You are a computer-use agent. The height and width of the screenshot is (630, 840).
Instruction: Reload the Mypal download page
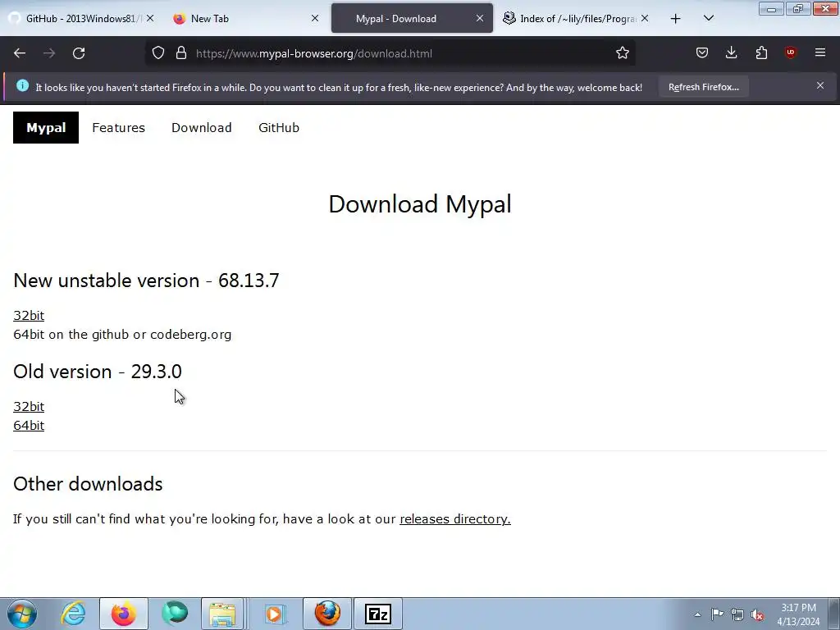click(79, 53)
